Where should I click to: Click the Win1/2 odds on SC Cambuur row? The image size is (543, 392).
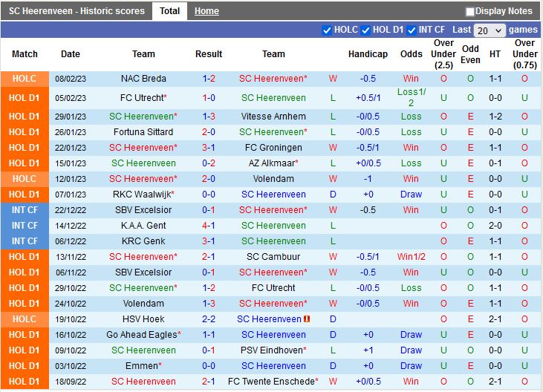point(411,257)
